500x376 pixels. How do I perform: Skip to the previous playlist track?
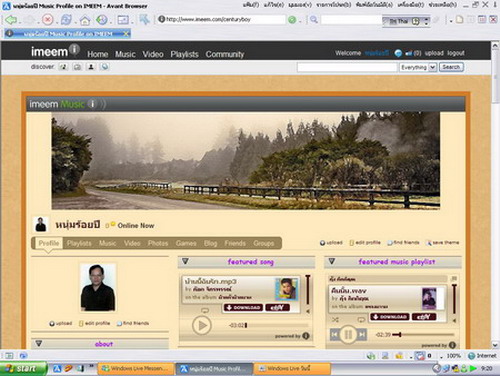pos(335,334)
